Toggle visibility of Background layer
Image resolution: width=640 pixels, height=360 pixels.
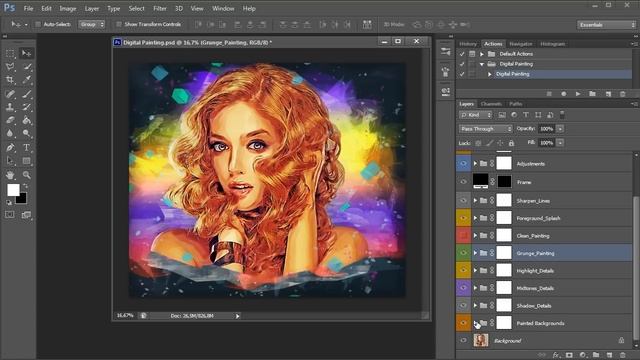pos(463,340)
